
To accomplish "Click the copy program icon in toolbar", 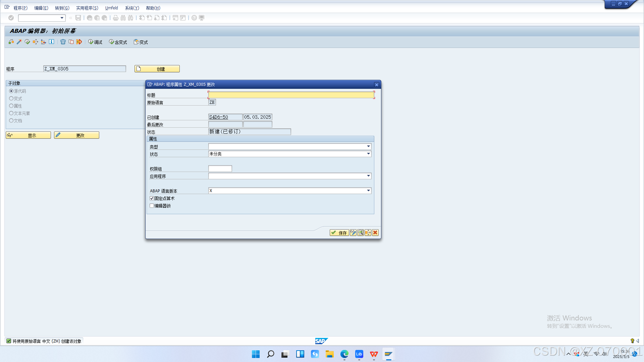I will tap(71, 42).
